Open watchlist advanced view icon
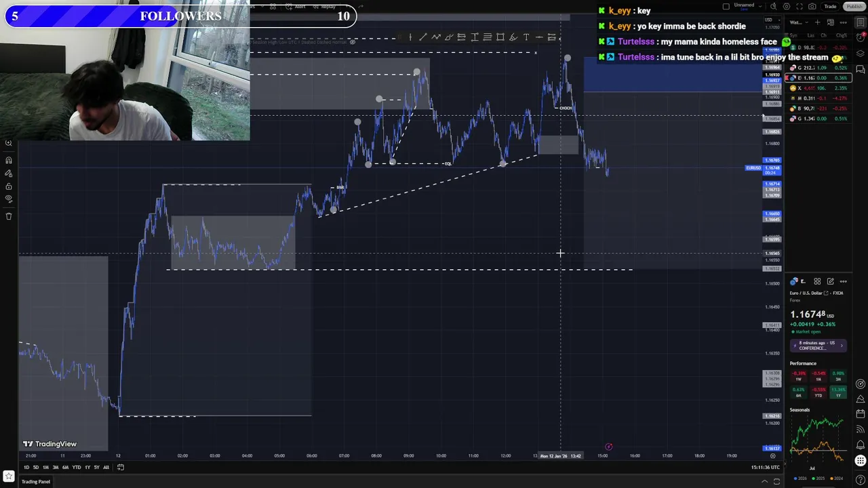 click(x=831, y=22)
